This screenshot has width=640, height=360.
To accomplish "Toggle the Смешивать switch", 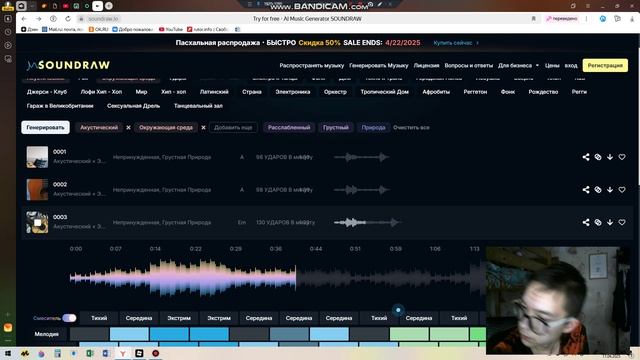I will (x=69, y=318).
